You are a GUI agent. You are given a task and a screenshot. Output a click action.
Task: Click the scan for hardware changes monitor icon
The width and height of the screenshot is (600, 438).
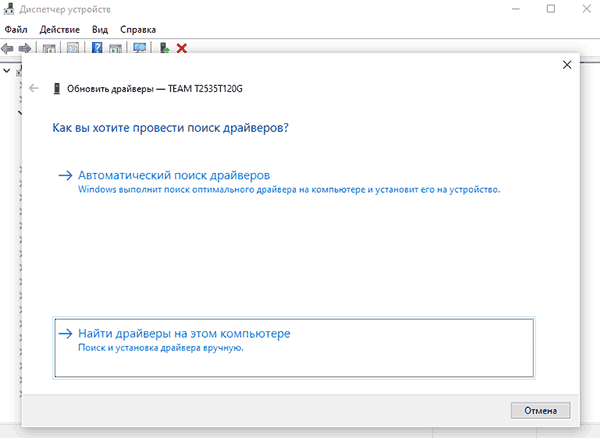[140, 48]
